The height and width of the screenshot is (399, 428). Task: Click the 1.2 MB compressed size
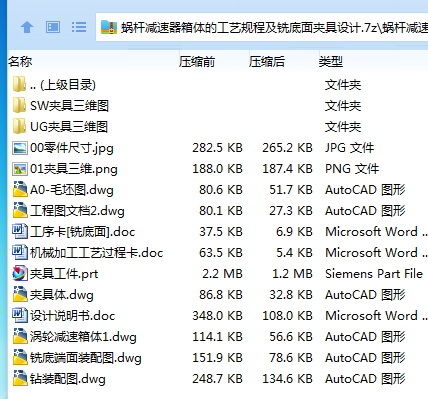click(x=292, y=274)
